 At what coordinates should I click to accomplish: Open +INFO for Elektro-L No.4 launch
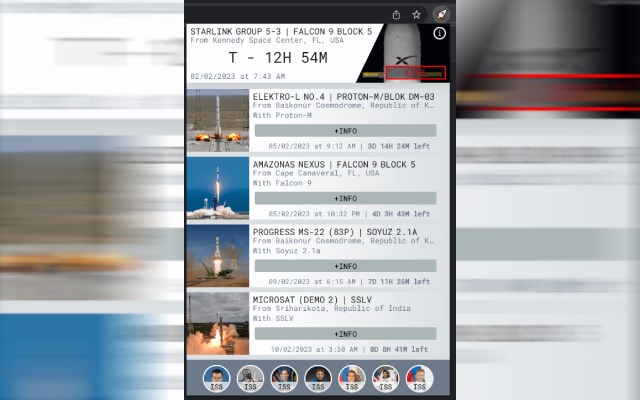(x=345, y=131)
